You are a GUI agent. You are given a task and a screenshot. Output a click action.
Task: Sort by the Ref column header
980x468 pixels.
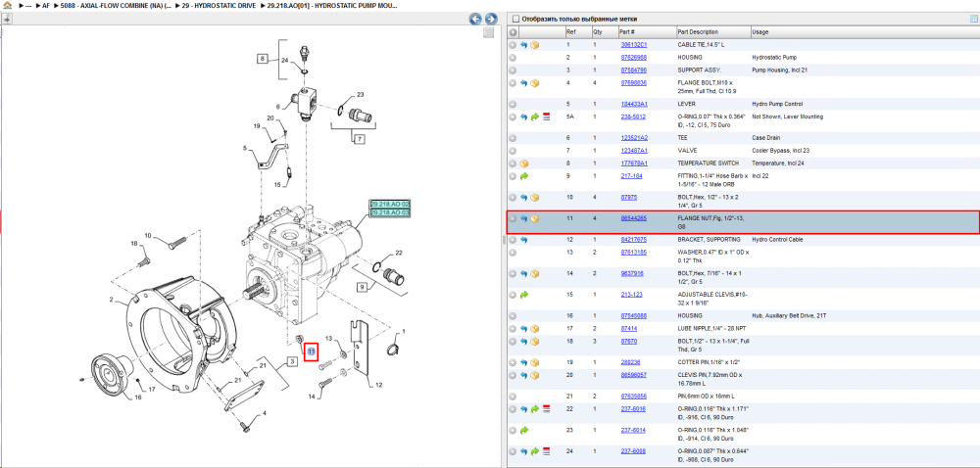click(x=577, y=32)
